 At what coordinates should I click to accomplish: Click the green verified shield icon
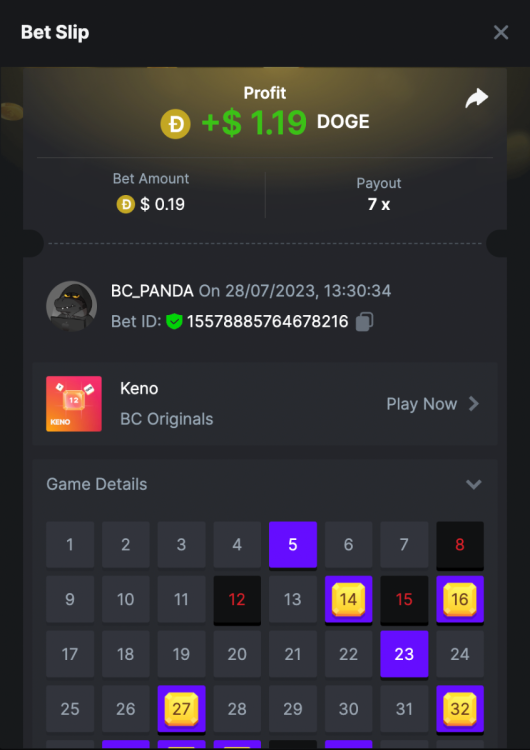coord(174,321)
